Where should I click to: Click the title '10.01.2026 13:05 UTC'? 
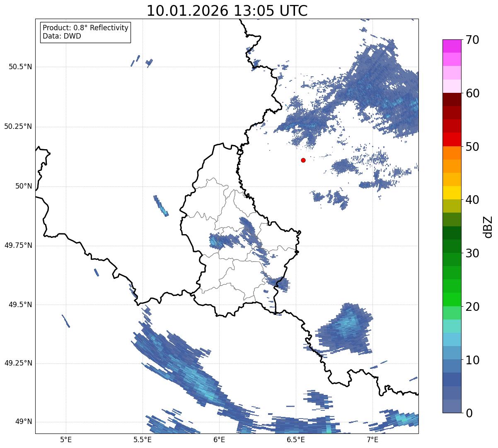click(227, 11)
